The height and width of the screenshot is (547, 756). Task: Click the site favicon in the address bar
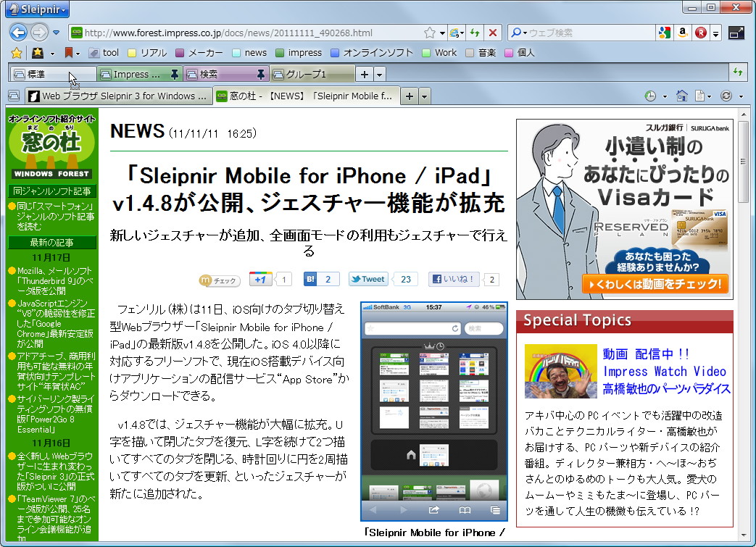76,33
